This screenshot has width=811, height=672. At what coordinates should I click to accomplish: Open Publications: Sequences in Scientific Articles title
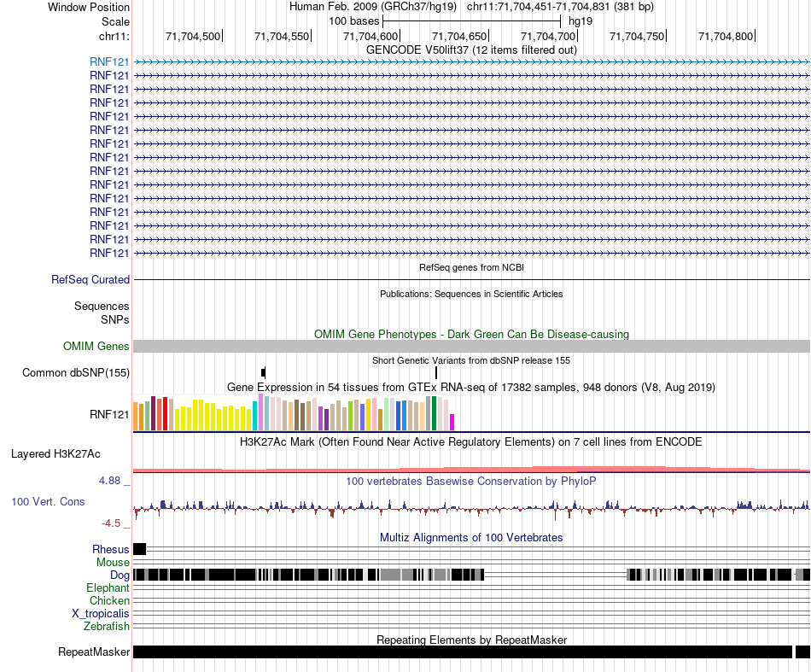pyautogui.click(x=471, y=294)
